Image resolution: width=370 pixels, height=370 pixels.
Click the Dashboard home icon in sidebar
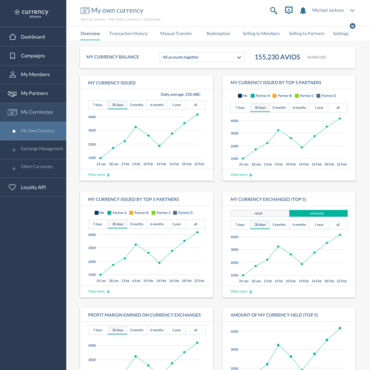pyautogui.click(x=13, y=37)
